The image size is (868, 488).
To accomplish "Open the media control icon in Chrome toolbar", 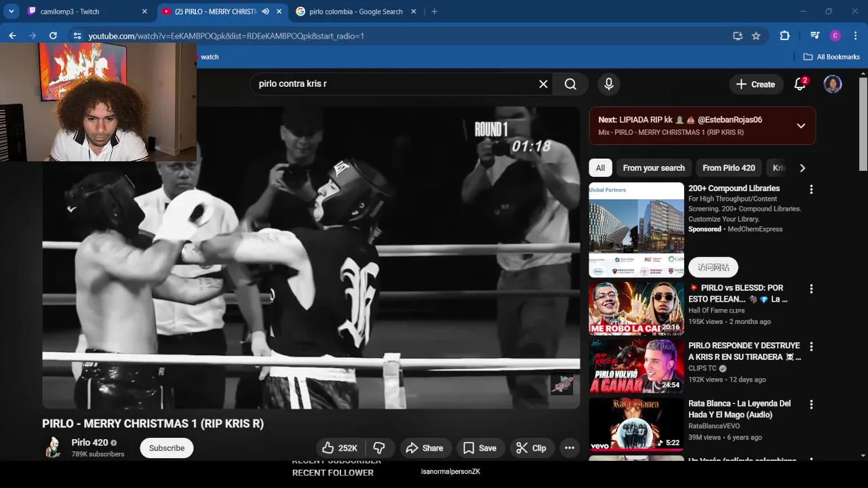I will coord(815,36).
